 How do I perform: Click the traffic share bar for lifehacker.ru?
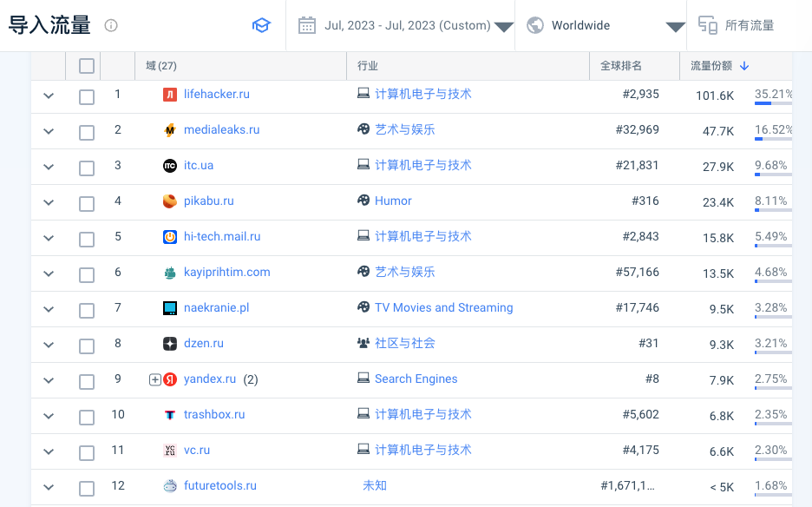pyautogui.click(x=772, y=103)
